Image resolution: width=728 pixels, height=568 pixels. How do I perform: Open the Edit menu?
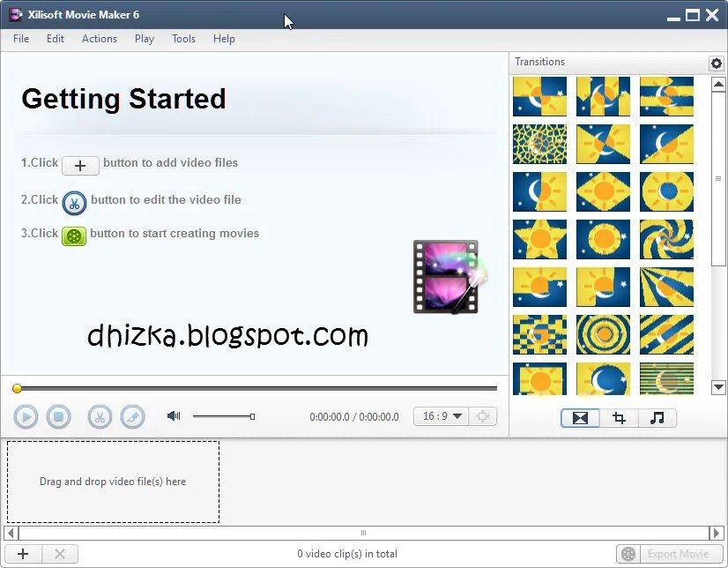[56, 39]
